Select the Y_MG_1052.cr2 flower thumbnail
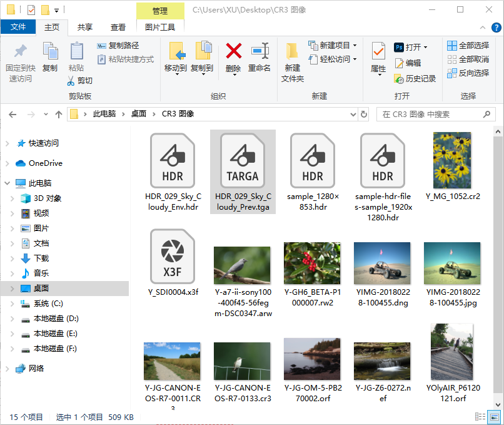 (x=452, y=161)
